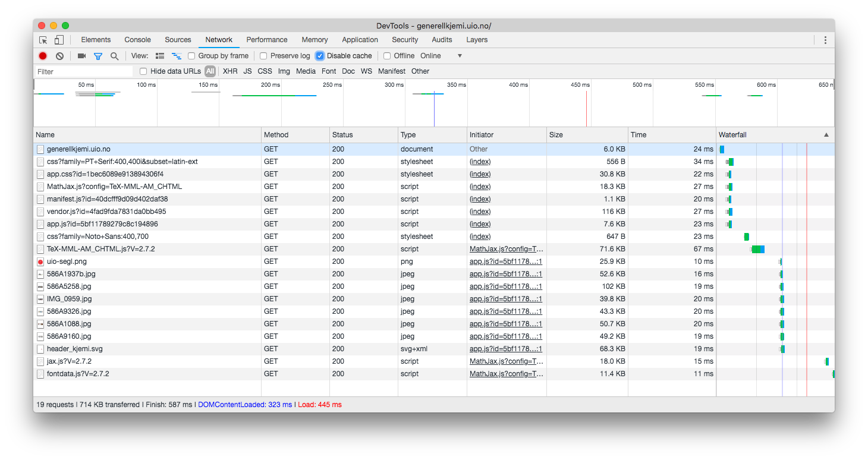The height and width of the screenshot is (460, 868).
Task: Sort requests by Size column header
Action: (x=587, y=135)
